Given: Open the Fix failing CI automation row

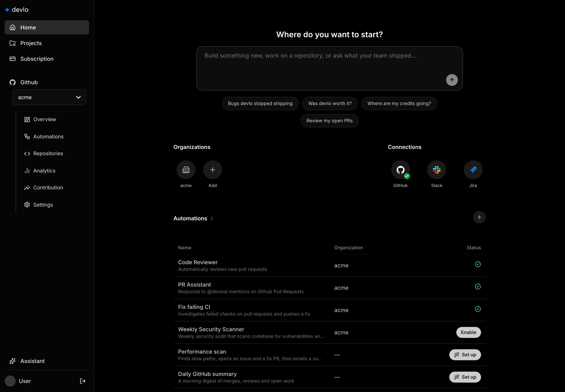Looking at the screenshot, I should pos(329,310).
